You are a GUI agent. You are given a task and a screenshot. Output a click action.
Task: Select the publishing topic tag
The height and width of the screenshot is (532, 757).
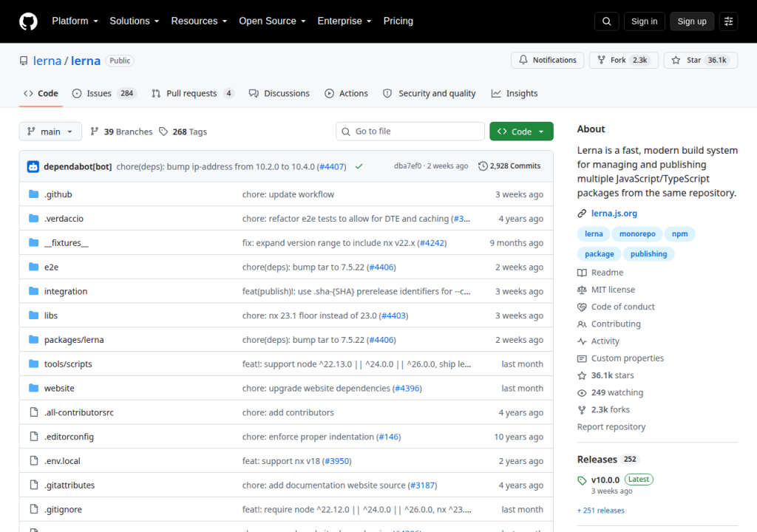[648, 254]
